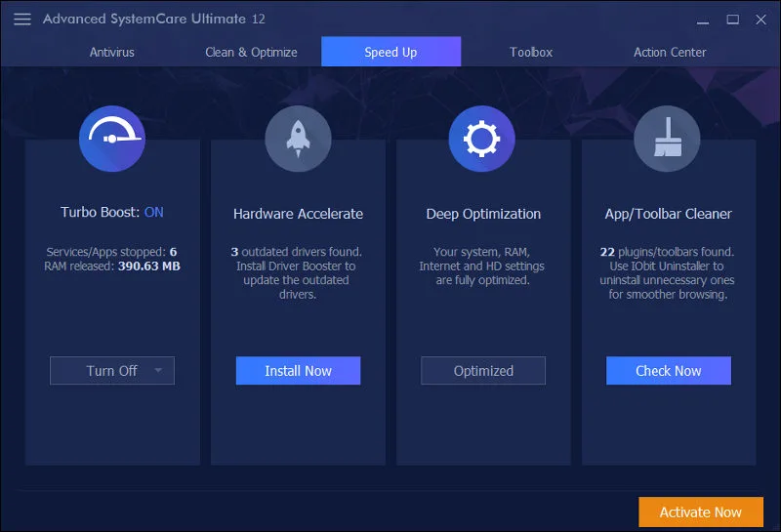Click the Deep Optimization gear icon
781x532 pixels.
(482, 139)
